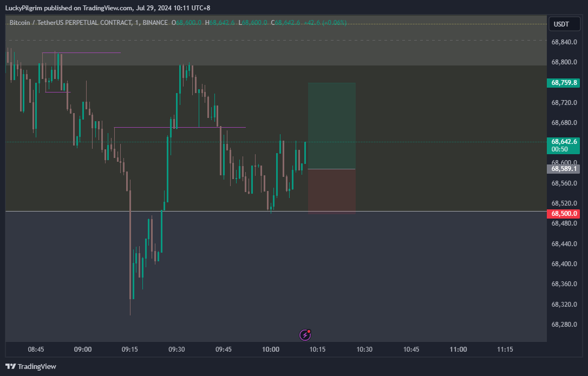Click the 68,680.0 price axis label
The height and width of the screenshot is (376, 588).
[x=564, y=123]
